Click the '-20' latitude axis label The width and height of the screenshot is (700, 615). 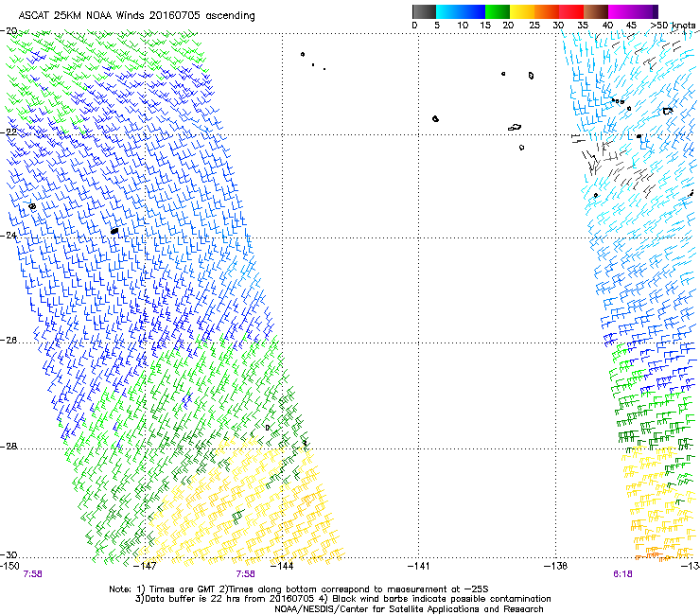click(x=9, y=31)
